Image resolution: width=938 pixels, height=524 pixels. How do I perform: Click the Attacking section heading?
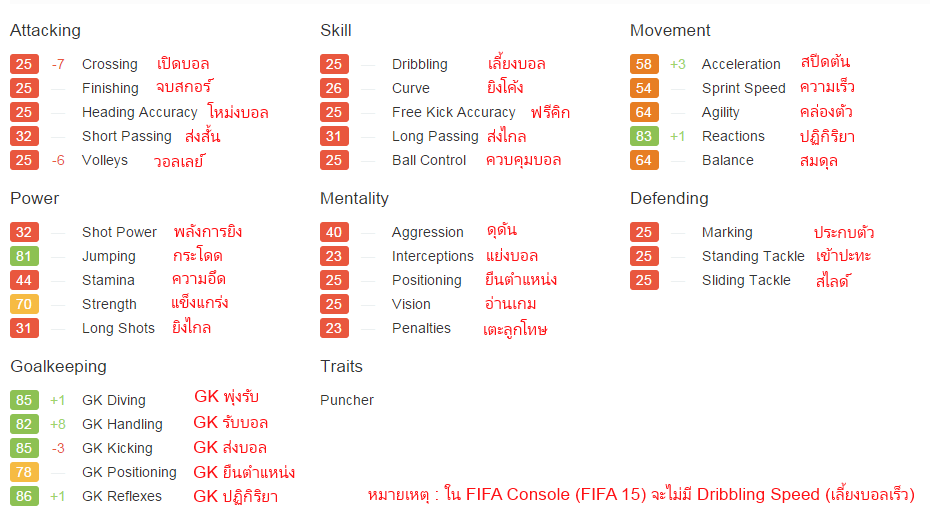[45, 30]
